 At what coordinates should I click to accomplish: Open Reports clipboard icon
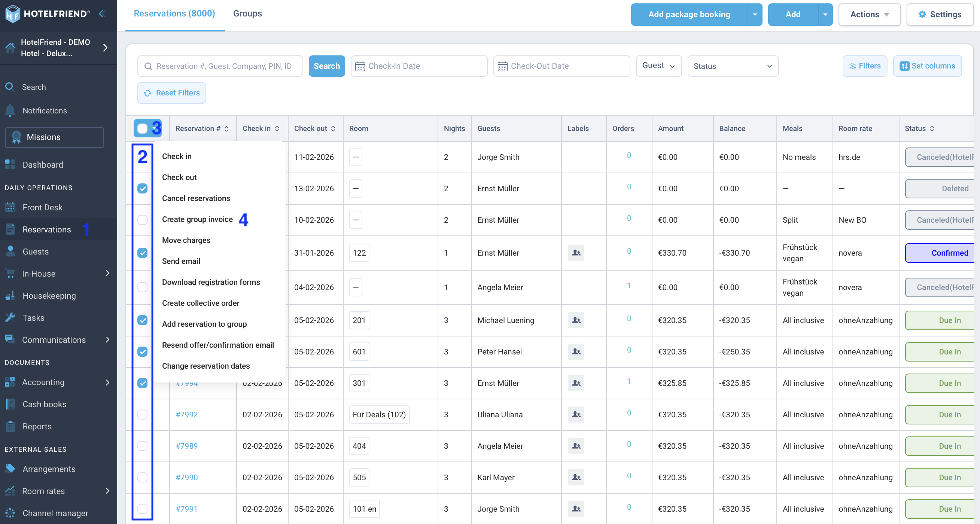10,426
